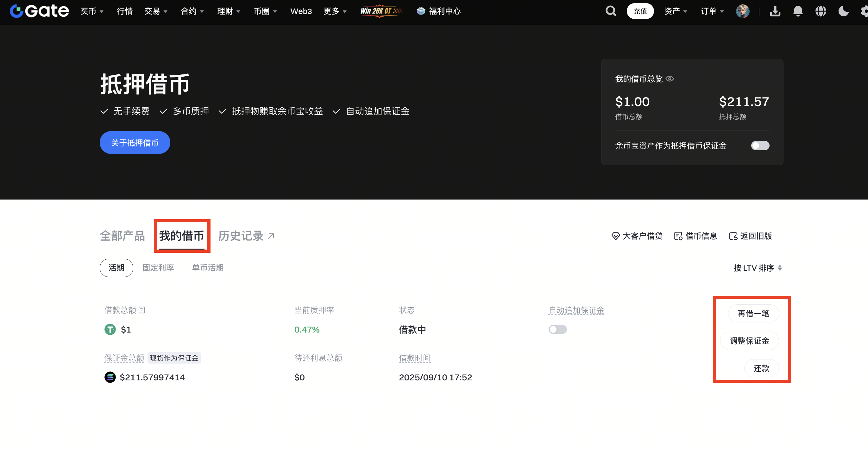Open the download app icon

775,11
